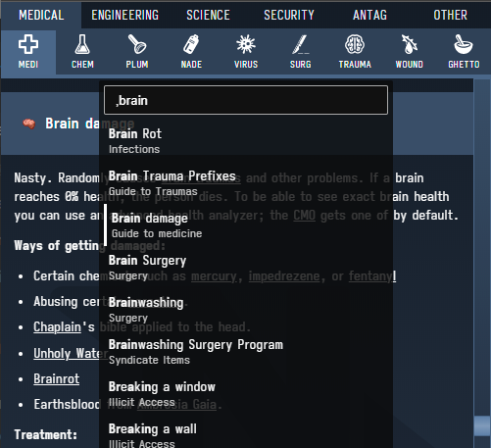The height and width of the screenshot is (448, 491).
Task: Choose the Brain Rot search result
Action: 246,141
